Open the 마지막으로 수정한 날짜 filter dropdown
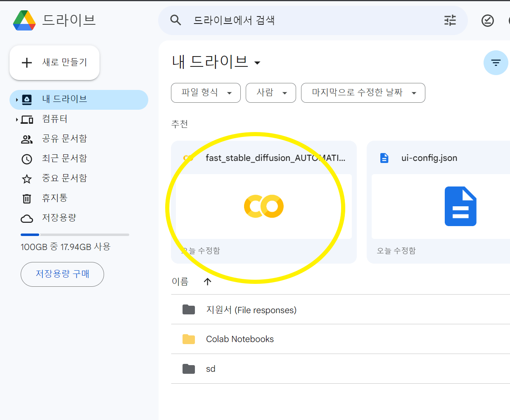Screen dimensions: 510x420 (x=363, y=93)
